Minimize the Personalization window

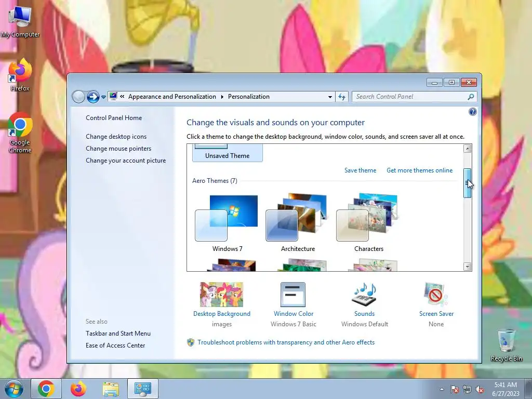click(434, 83)
